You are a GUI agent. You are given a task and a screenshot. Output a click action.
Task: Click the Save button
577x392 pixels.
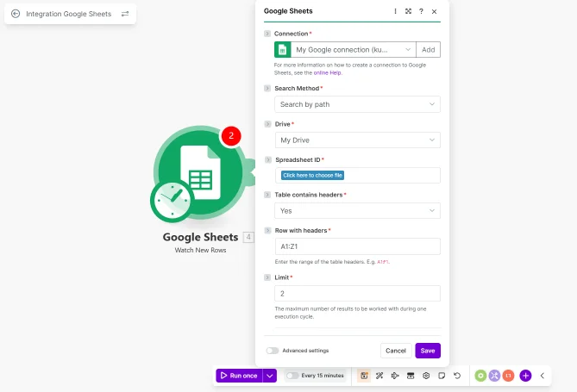428,351
